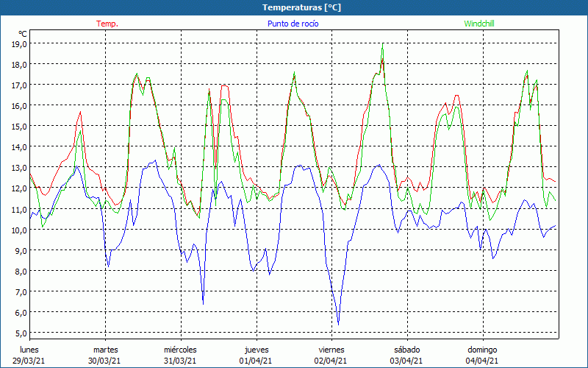This screenshot has height=368, width=588.
Task: Click the '10,0' y-axis value
Action: click(19, 230)
